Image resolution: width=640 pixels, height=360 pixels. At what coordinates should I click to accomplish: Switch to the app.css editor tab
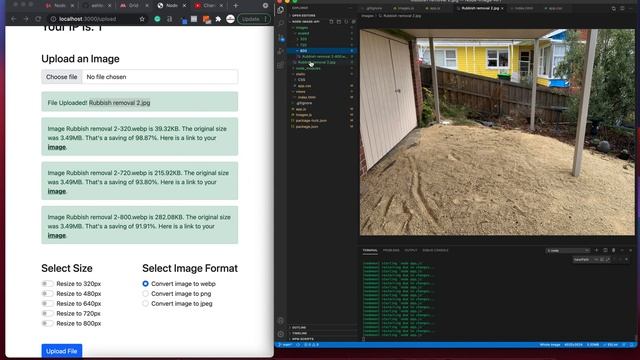(x=554, y=8)
